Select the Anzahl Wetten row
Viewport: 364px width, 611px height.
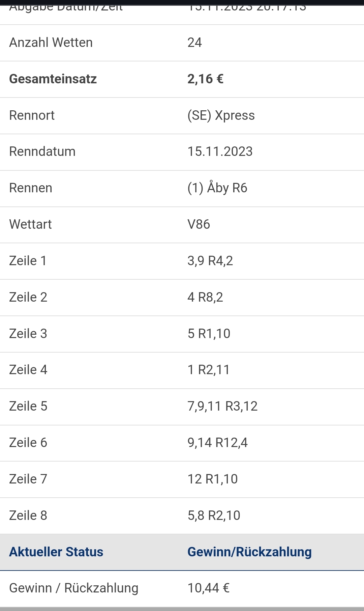(x=182, y=43)
